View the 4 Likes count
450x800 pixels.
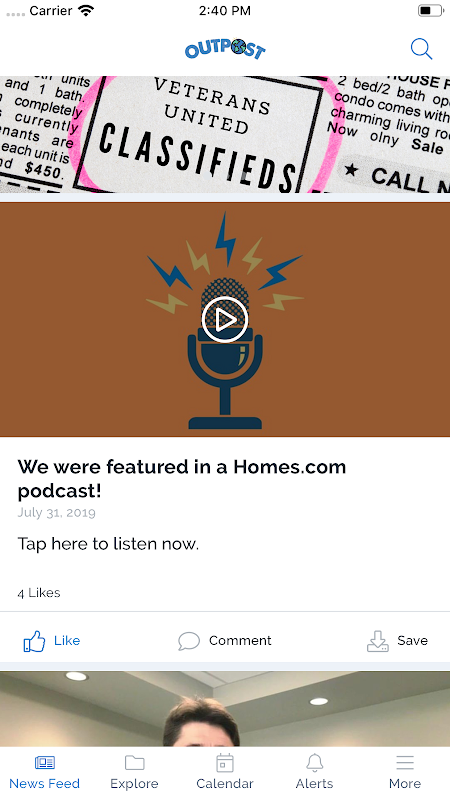click(39, 593)
